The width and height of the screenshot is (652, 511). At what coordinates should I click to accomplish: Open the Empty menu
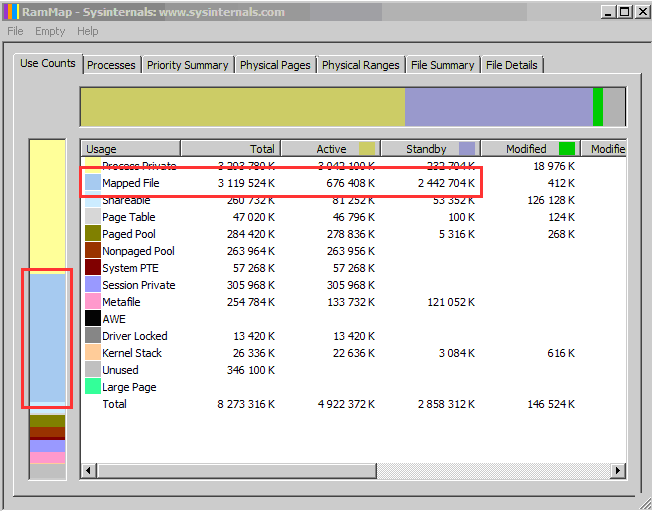click(50, 31)
